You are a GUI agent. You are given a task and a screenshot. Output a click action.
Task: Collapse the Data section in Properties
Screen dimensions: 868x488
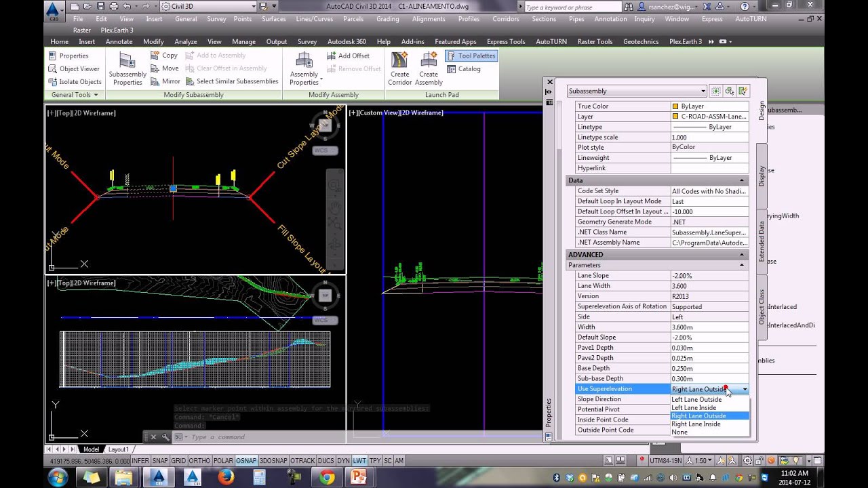(x=742, y=180)
